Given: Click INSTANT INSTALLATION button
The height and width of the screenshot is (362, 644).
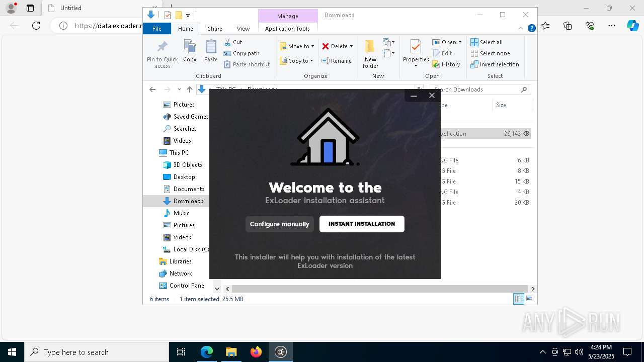Looking at the screenshot, I should tap(362, 224).
